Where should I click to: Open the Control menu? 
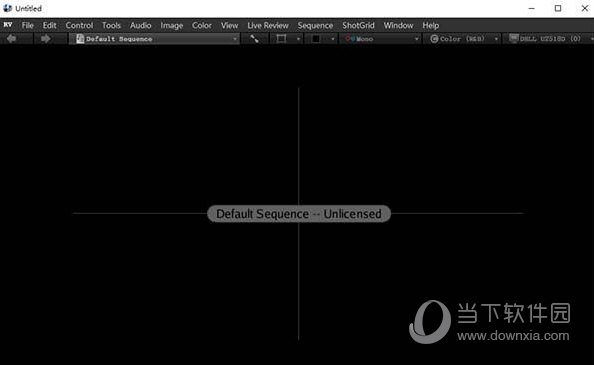pos(79,25)
